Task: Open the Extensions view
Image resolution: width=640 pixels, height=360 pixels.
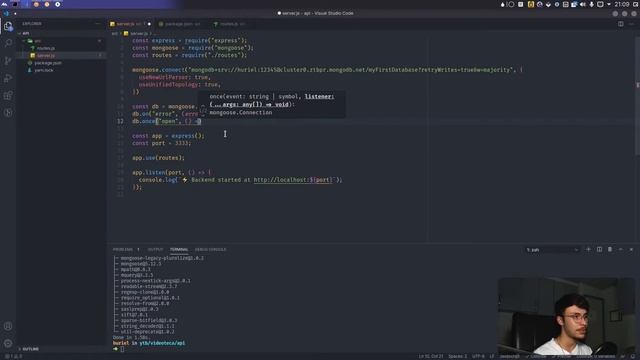Action: pos(8,96)
